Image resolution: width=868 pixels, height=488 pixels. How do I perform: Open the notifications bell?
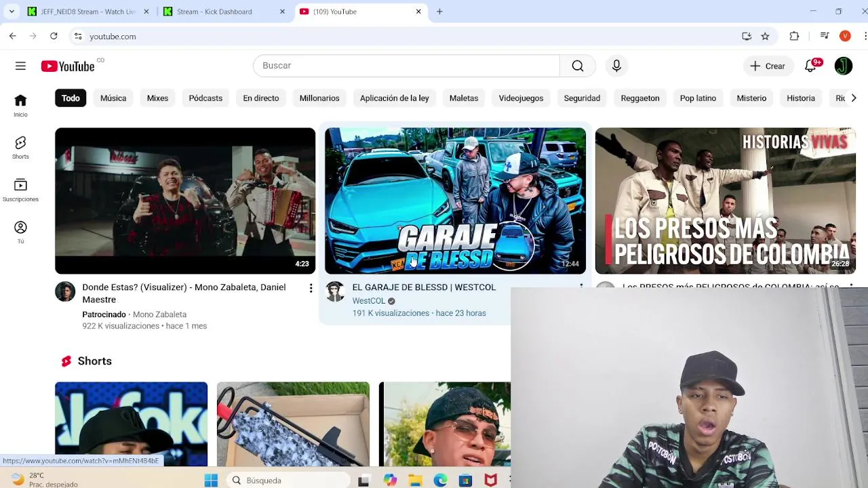810,66
